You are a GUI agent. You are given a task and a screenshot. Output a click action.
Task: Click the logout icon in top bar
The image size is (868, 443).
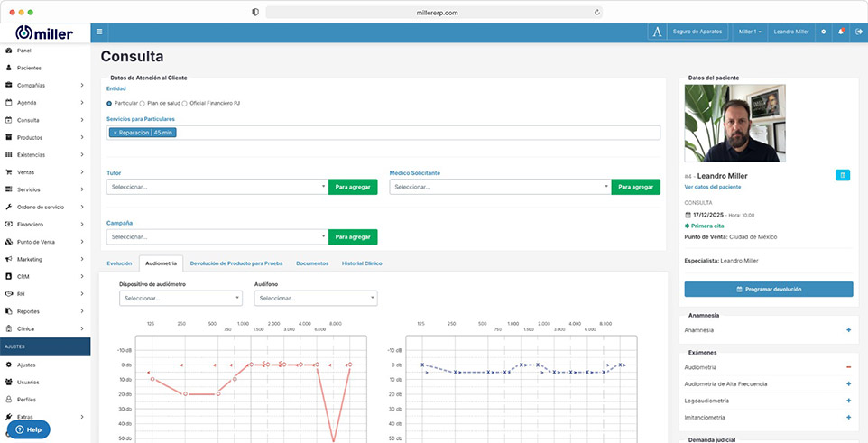[x=859, y=32]
